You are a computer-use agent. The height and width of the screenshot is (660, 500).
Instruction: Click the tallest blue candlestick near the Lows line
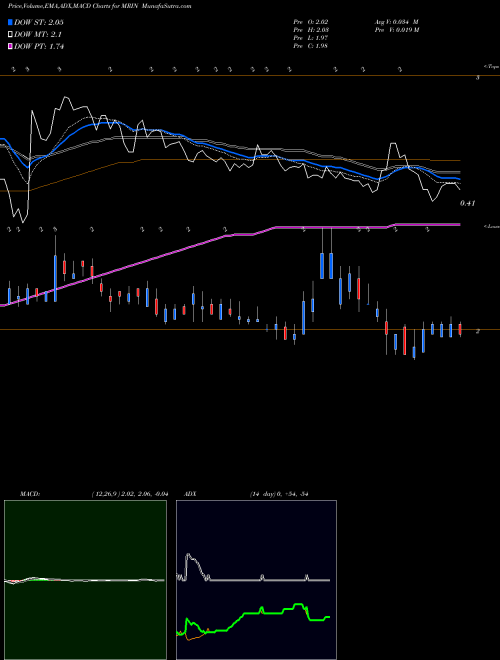55,278
